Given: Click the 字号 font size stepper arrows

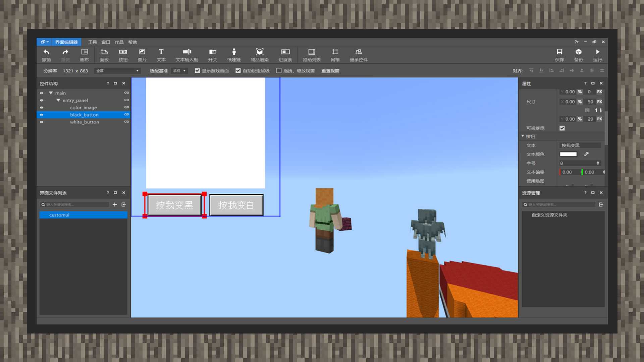Looking at the screenshot, I should pos(598,163).
